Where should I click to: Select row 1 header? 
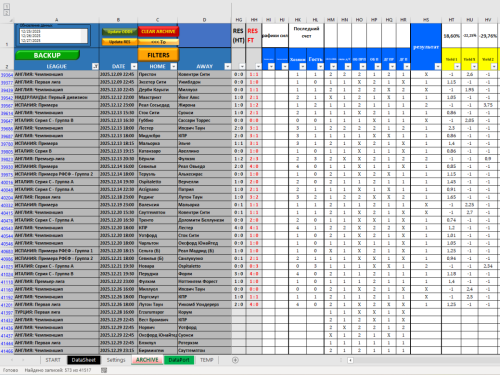coord(7,36)
